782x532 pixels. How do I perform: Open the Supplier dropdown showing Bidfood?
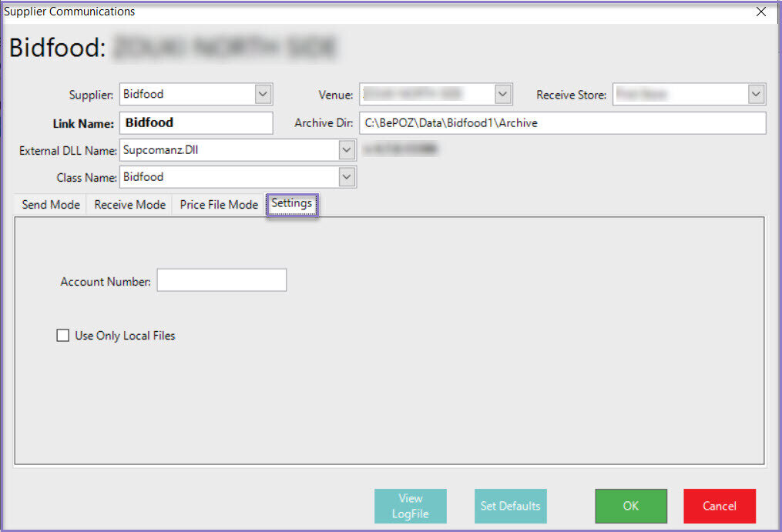(x=263, y=94)
